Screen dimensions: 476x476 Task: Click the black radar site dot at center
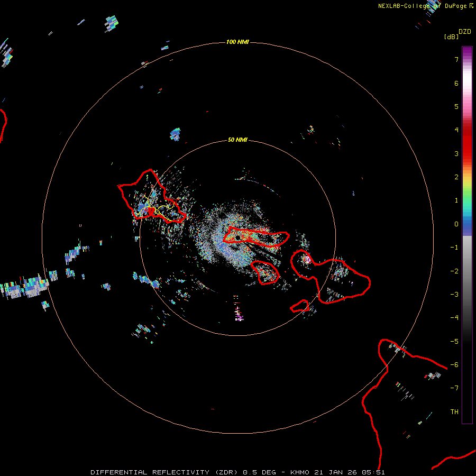click(238, 237)
